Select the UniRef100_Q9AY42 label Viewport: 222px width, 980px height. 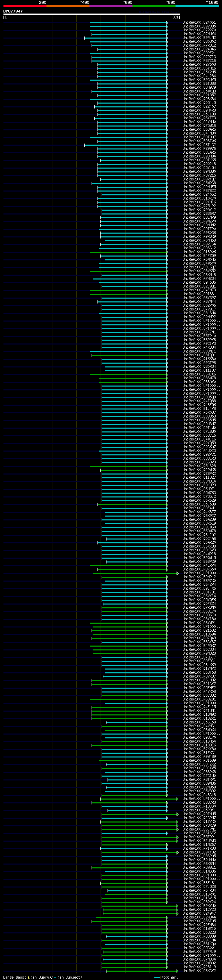(199, 210)
